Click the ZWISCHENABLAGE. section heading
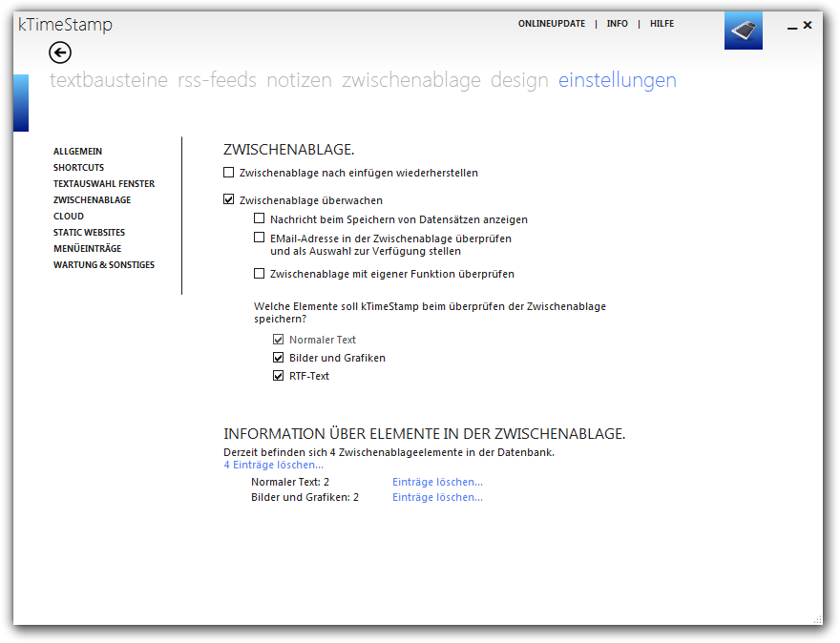The image size is (840, 643). coord(288,150)
